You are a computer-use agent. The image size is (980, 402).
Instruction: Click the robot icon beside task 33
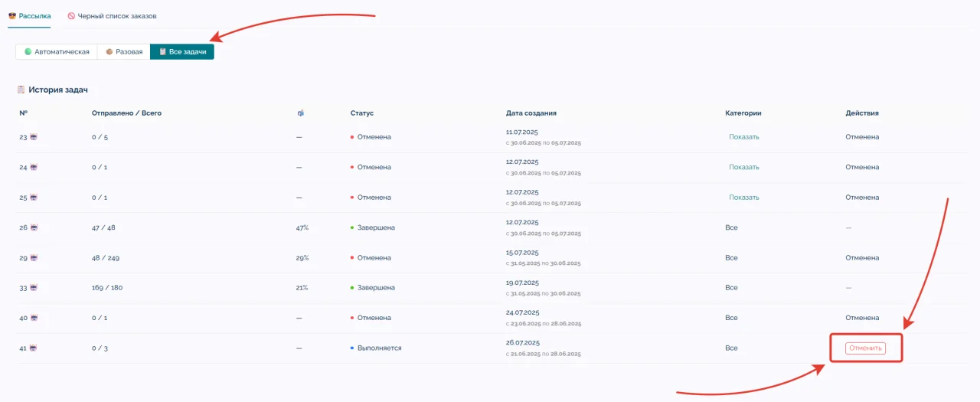pyautogui.click(x=34, y=288)
